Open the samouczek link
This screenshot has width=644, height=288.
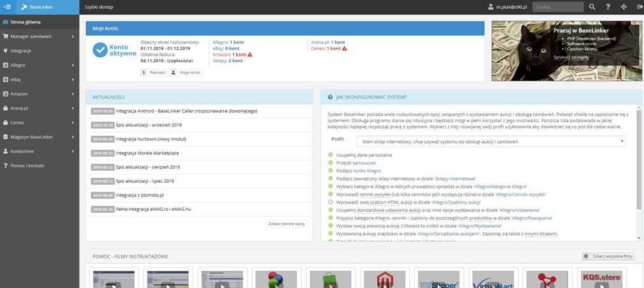(x=364, y=163)
